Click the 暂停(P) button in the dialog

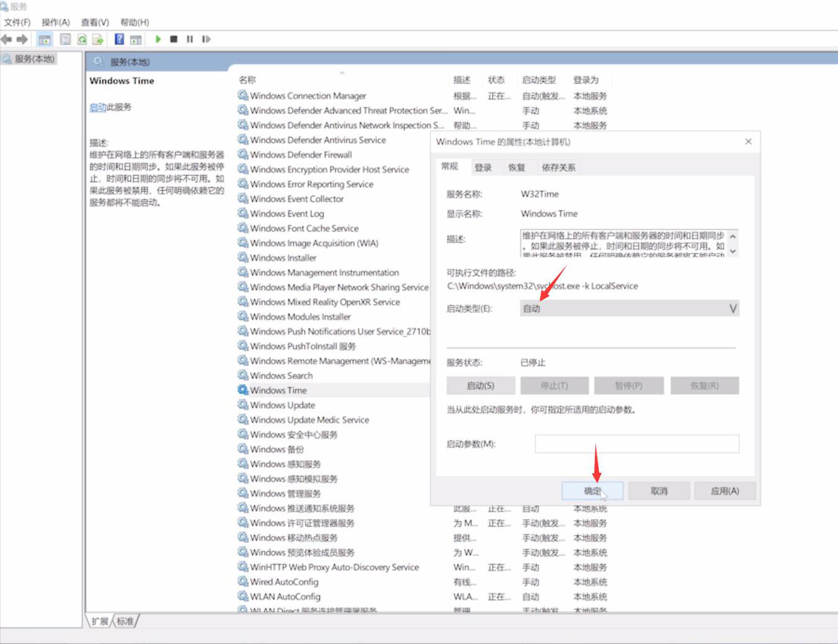628,386
